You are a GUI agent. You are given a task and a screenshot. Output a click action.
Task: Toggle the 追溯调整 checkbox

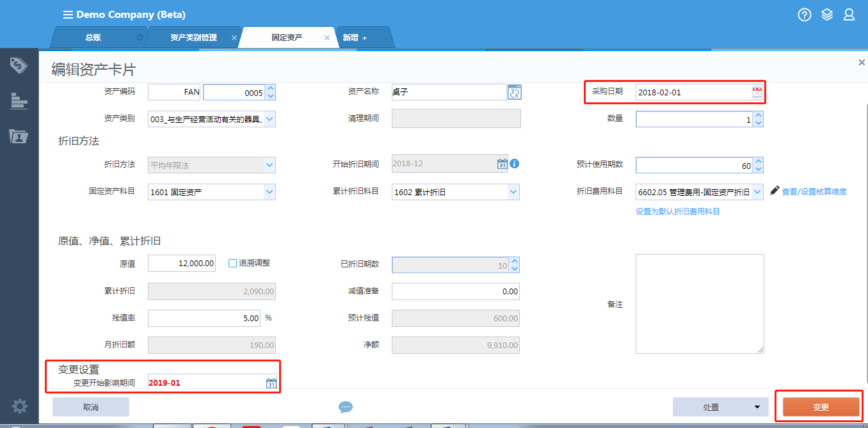coord(233,263)
